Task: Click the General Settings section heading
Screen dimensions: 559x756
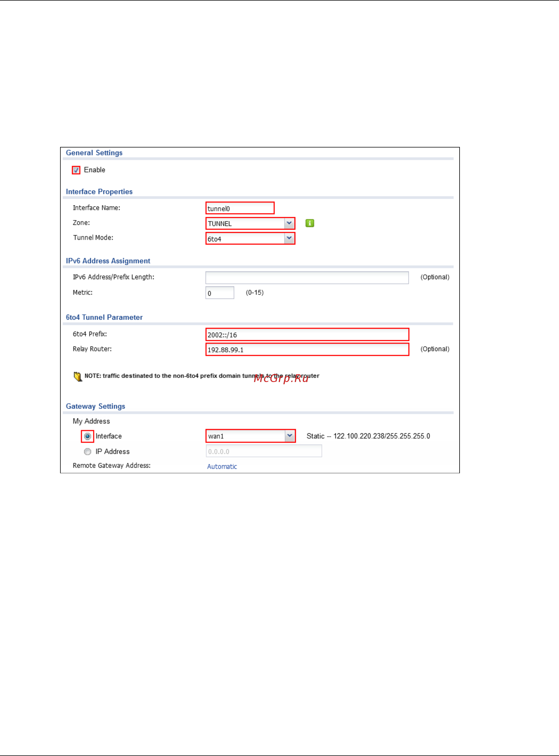Action: (94, 153)
